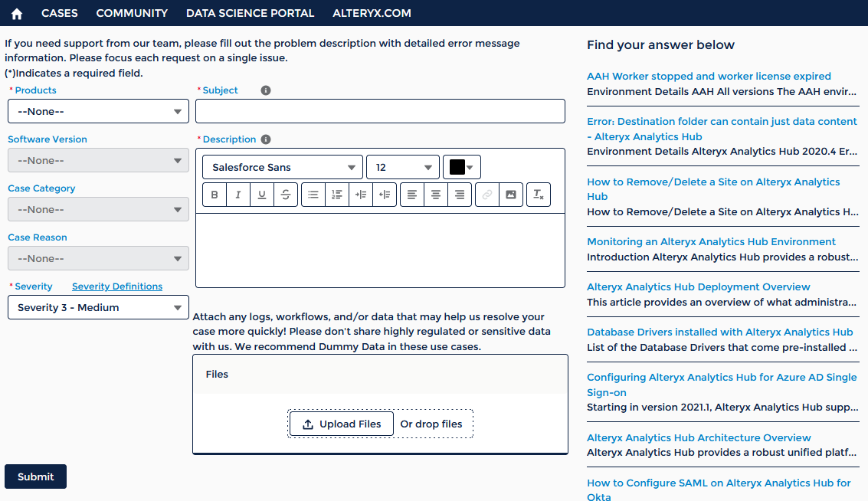Open the Severity Definitions link

pyautogui.click(x=117, y=287)
